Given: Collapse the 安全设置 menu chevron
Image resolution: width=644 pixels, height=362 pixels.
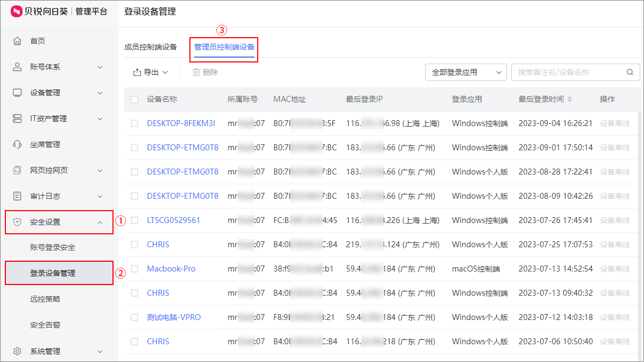Looking at the screenshot, I should [100, 222].
